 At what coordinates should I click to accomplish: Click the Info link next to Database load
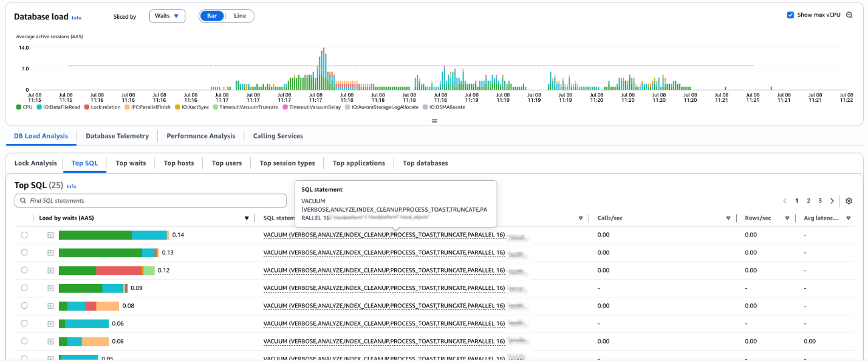tap(77, 18)
